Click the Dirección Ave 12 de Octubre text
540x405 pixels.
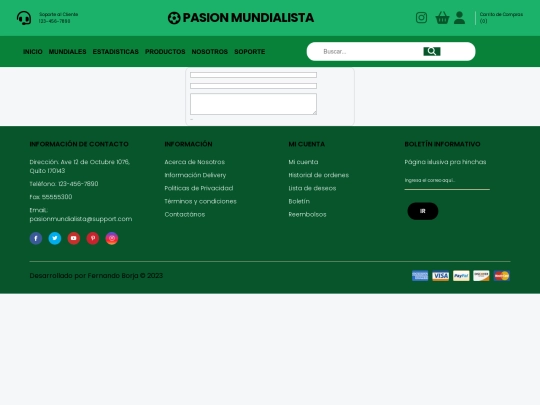[80, 166]
